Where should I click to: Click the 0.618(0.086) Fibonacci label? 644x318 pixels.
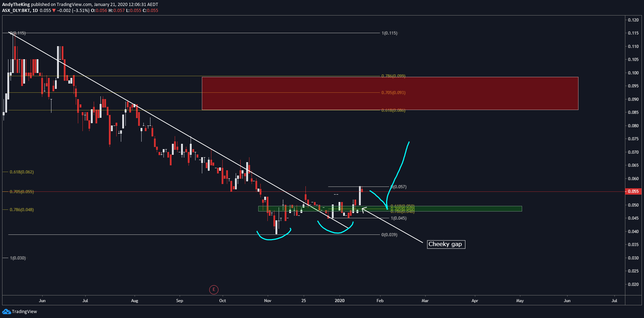(x=393, y=110)
